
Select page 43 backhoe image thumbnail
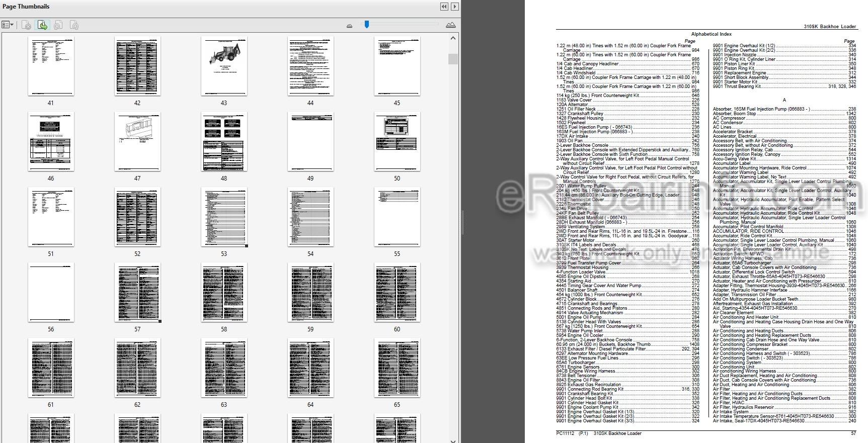pyautogui.click(x=224, y=66)
